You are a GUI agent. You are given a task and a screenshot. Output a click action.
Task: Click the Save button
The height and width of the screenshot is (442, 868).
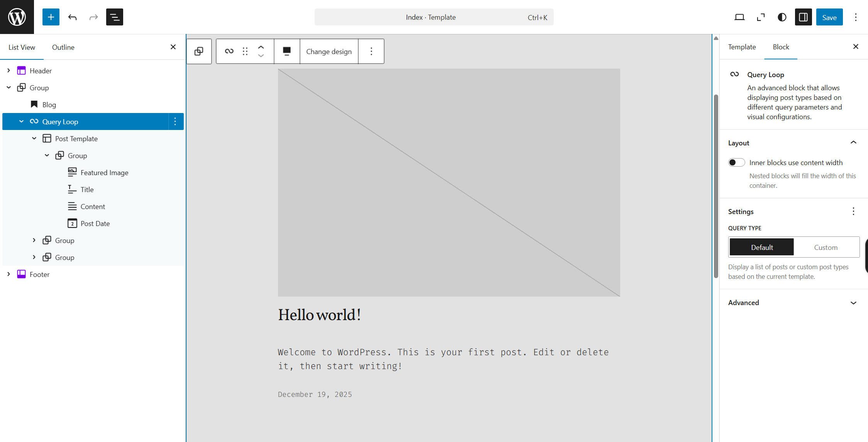[x=829, y=17]
